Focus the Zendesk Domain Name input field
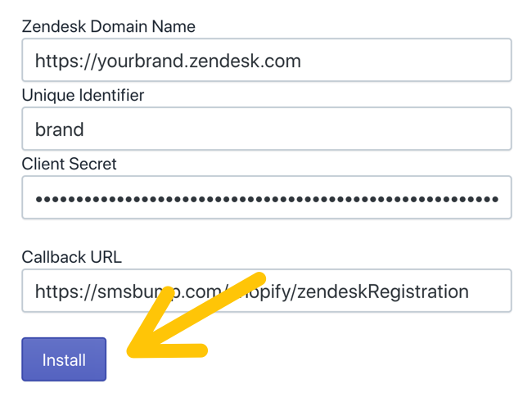532x402 pixels. 267,60
